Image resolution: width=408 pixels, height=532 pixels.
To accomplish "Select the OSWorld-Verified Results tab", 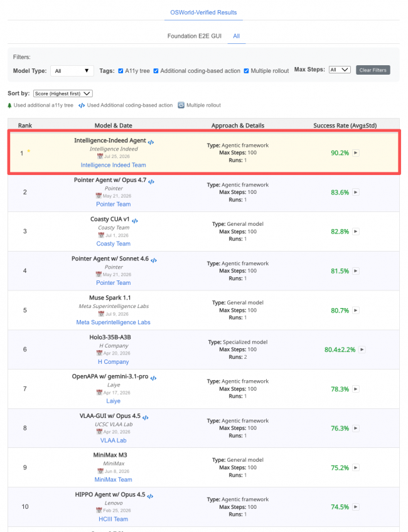I will (203, 13).
